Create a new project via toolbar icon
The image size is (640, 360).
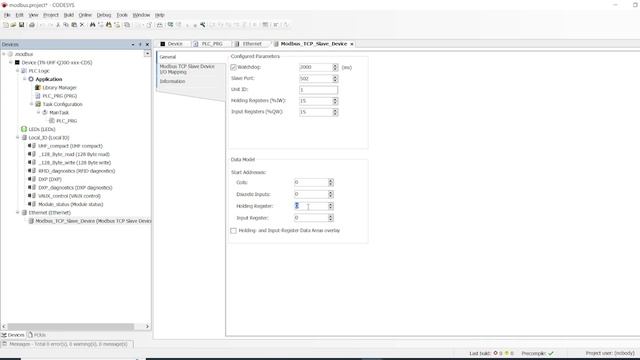[x=6, y=25]
